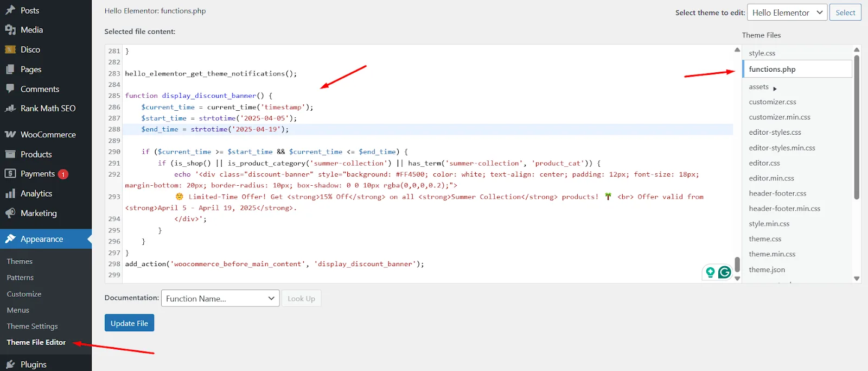
Task: Click the Products box icon
Action: pyautogui.click(x=10, y=154)
